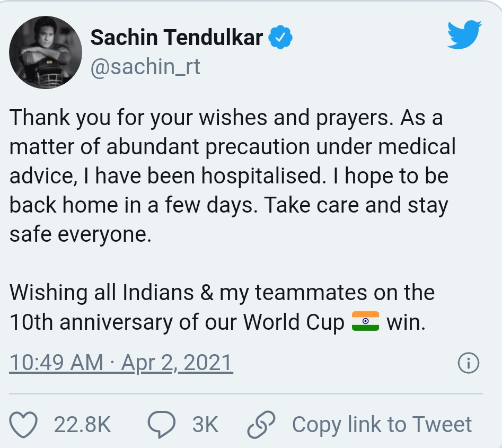Open Sachin Tendulkar's profile photo
The width and height of the screenshot is (502, 448).
pos(45,52)
